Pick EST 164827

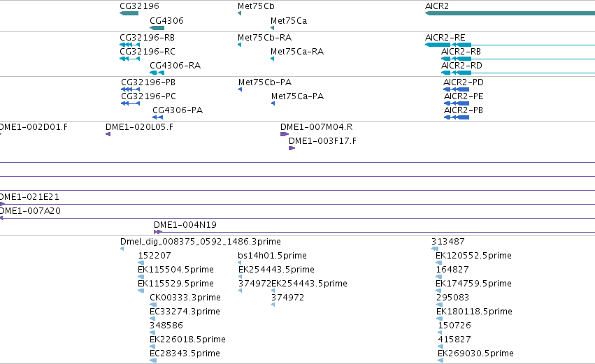tap(439, 277)
